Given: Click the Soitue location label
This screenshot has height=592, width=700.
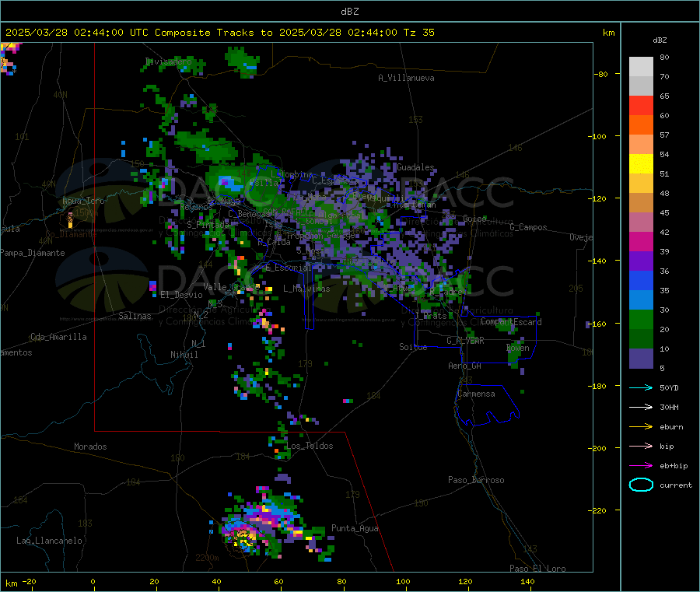Looking at the screenshot, I should 413,346.
